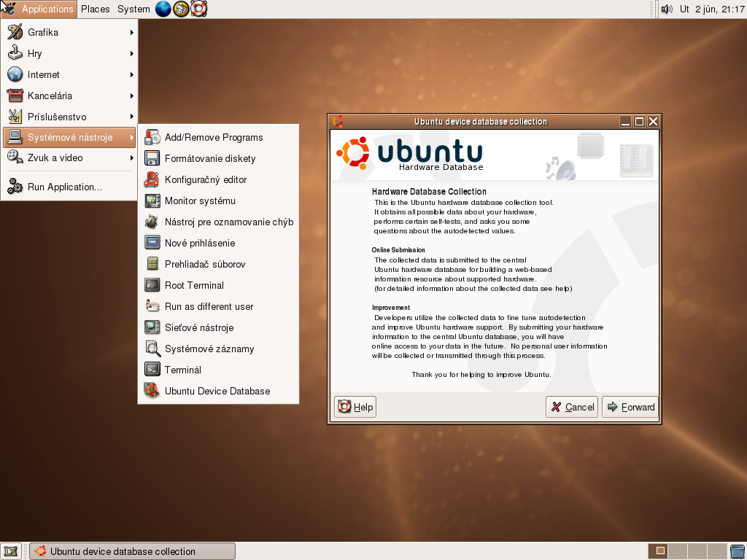Click the Run Application gears icon

(x=15, y=187)
